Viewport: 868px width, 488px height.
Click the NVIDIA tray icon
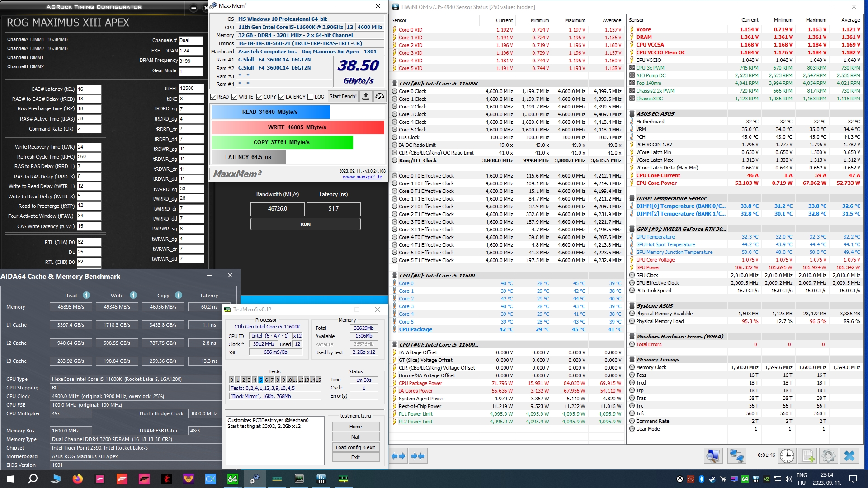pos(766,479)
